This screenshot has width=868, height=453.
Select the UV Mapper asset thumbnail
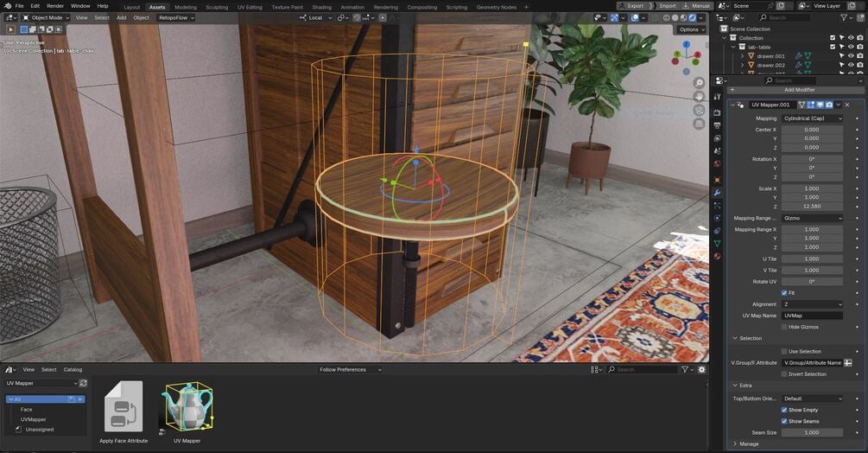pos(187,407)
